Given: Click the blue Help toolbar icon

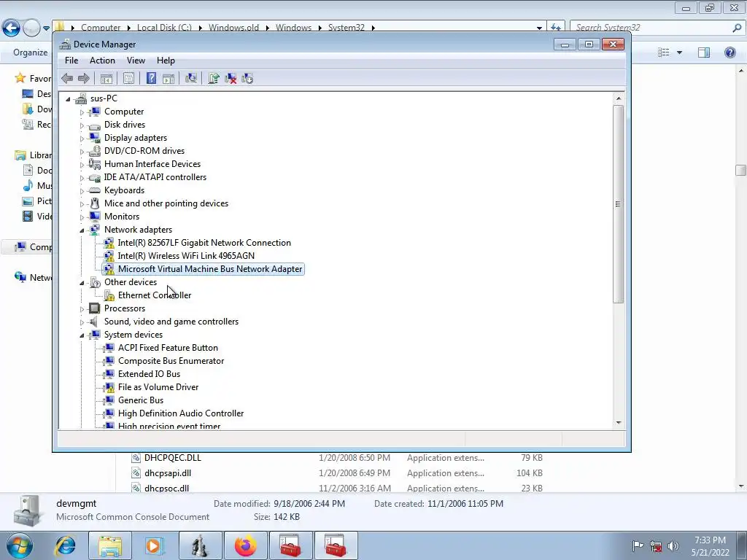Looking at the screenshot, I should click(151, 78).
